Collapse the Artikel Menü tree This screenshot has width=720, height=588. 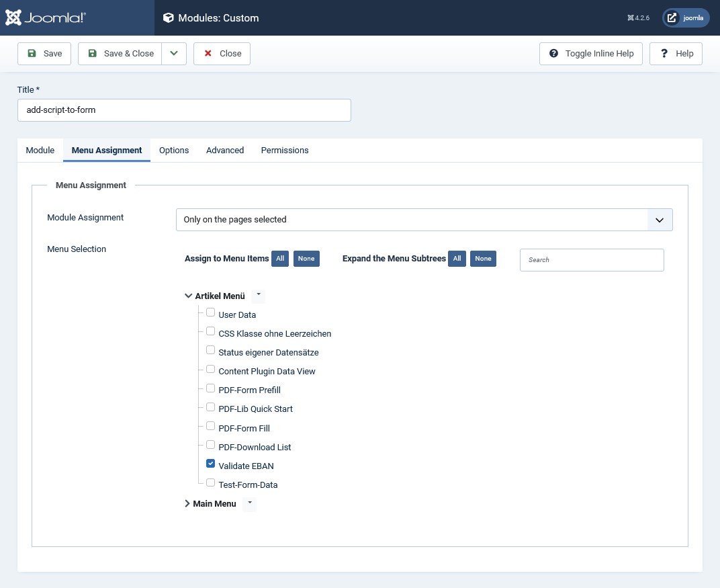pyautogui.click(x=188, y=296)
